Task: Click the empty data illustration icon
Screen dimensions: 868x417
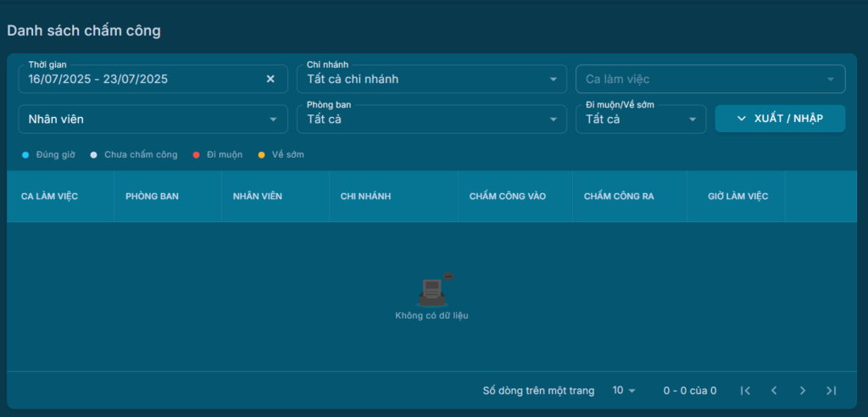Action: tap(432, 292)
